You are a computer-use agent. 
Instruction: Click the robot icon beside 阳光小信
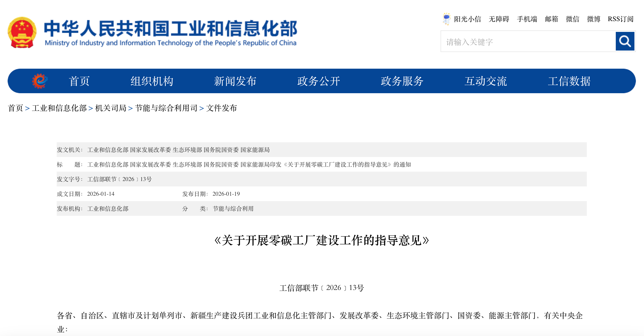[x=446, y=19]
